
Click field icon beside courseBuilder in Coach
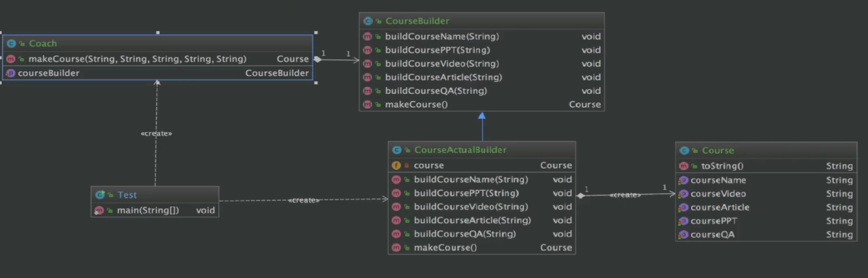(11, 73)
